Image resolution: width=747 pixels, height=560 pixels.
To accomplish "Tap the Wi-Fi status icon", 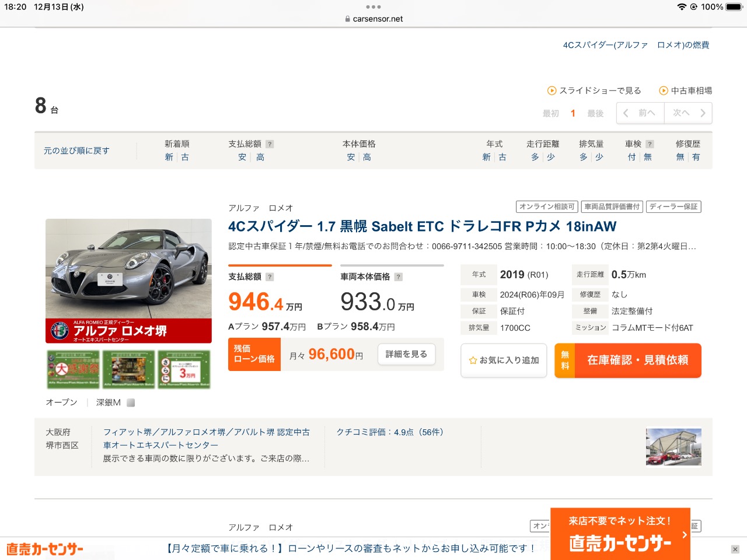I will coord(682,7).
